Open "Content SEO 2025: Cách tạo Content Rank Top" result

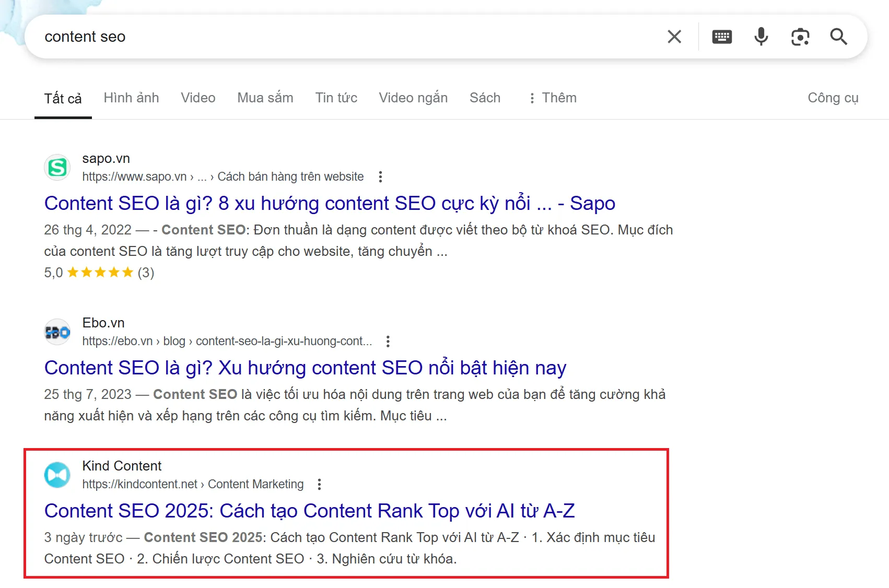tap(309, 511)
